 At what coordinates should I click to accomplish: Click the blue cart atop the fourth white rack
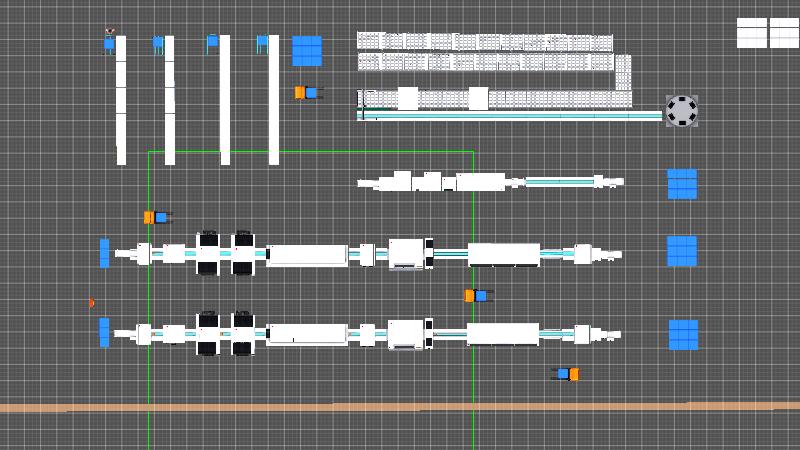coord(262,42)
